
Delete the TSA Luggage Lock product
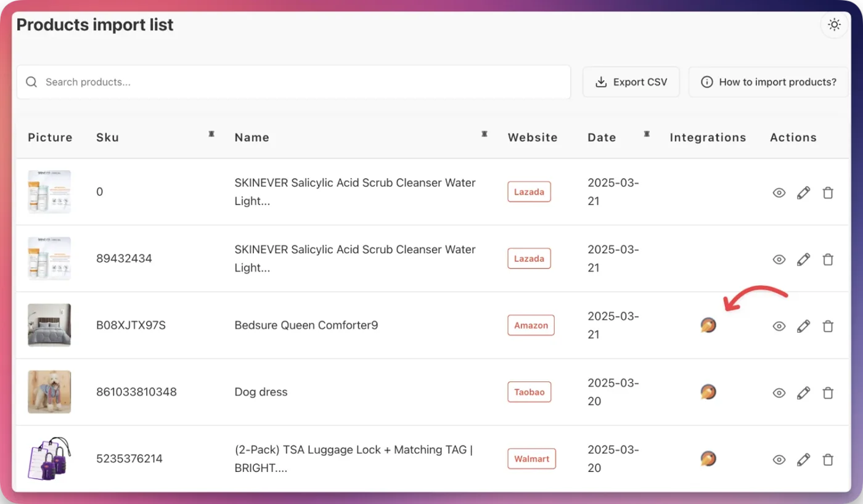pos(828,459)
